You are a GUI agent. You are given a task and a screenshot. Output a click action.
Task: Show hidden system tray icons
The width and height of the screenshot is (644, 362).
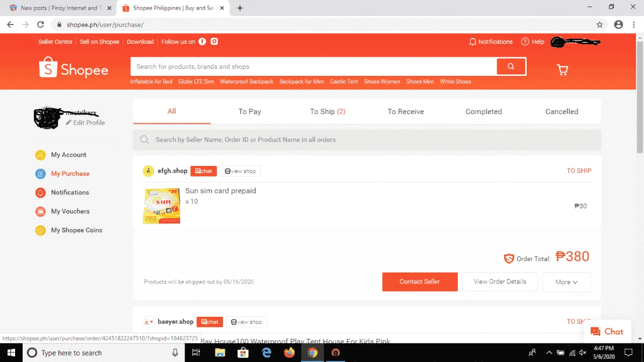point(549,352)
